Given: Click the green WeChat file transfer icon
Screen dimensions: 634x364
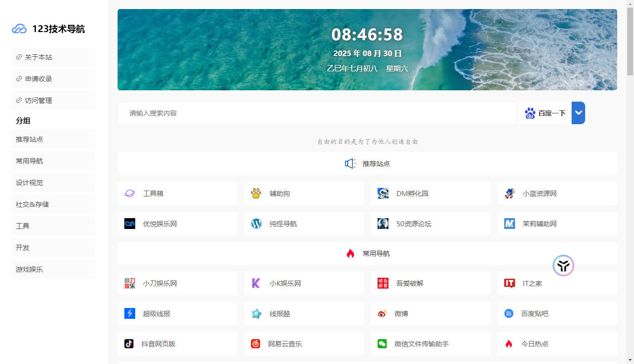Looking at the screenshot, I should [382, 344].
